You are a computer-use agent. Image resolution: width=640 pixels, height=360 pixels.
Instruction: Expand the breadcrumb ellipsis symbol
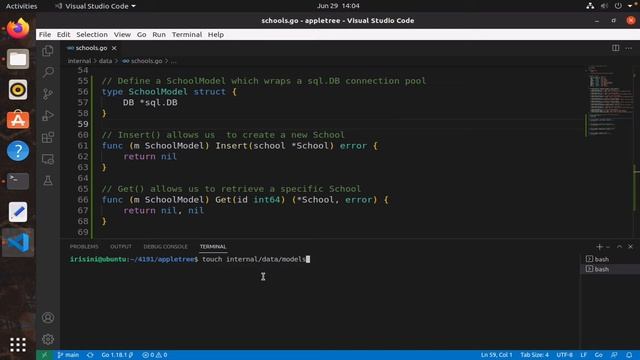[173, 61]
